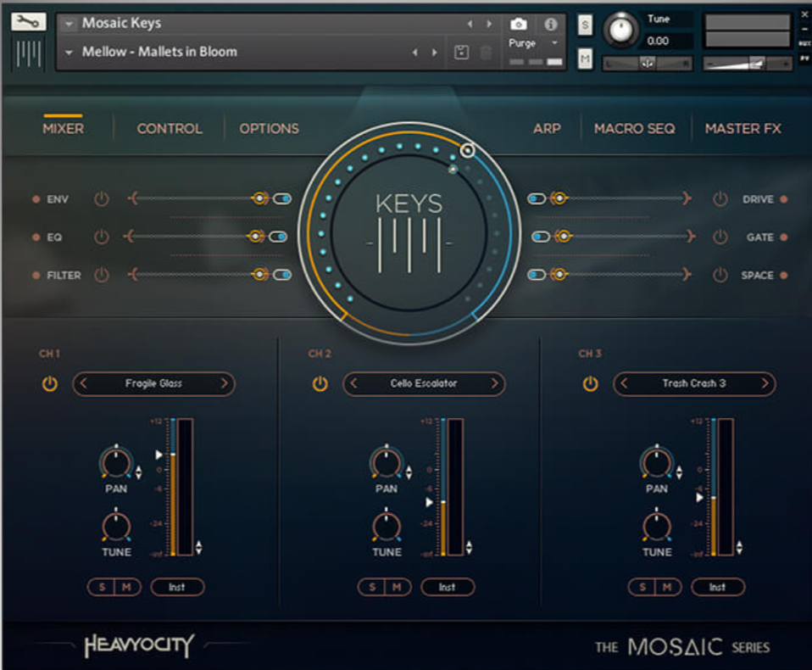Toggle FILTER power button
The height and width of the screenshot is (670, 812).
click(x=102, y=275)
